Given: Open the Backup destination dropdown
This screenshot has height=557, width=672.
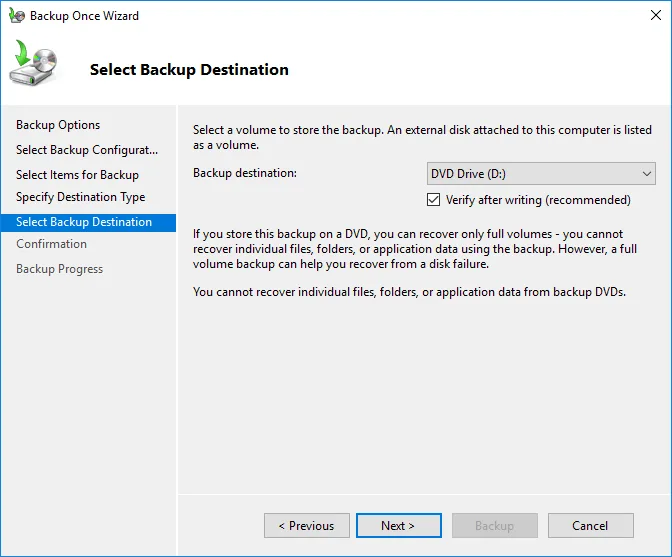Looking at the screenshot, I should pos(541,174).
